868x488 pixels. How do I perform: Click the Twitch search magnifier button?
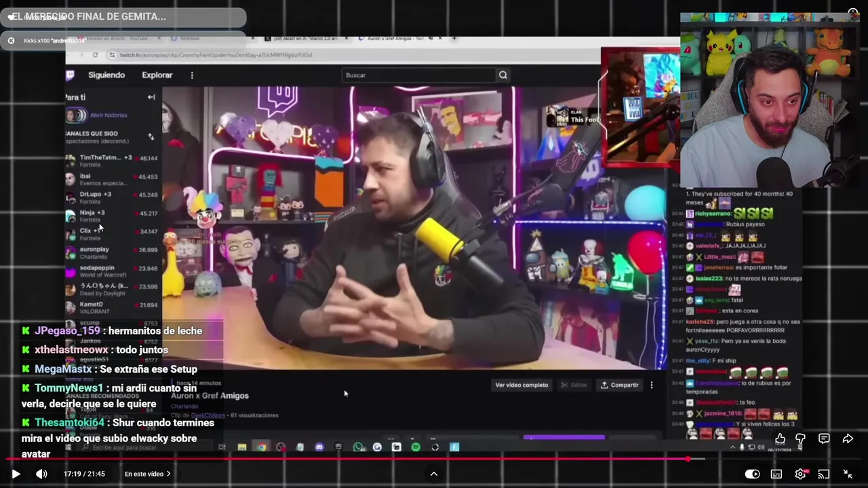(x=502, y=75)
